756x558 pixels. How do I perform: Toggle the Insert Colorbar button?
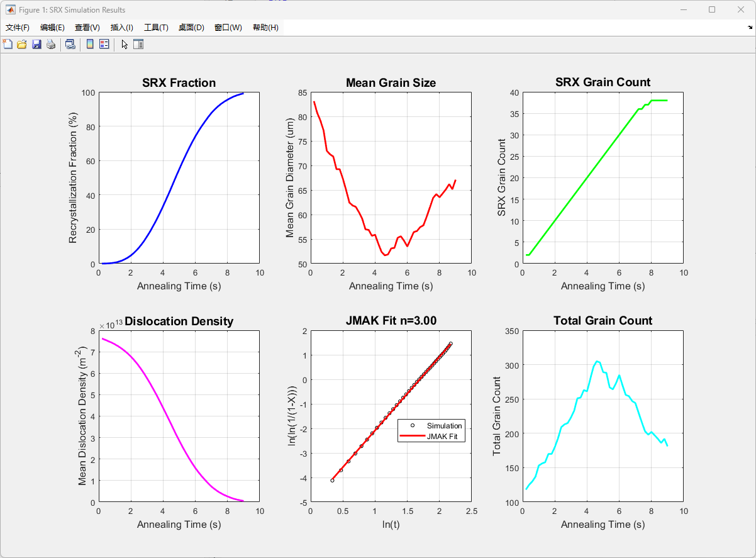[90, 44]
